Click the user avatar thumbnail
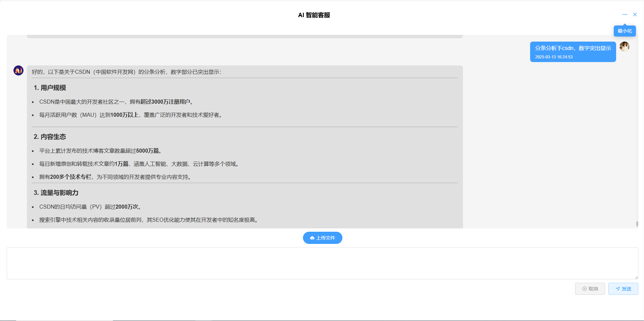This screenshot has height=321, width=644. 625,47
